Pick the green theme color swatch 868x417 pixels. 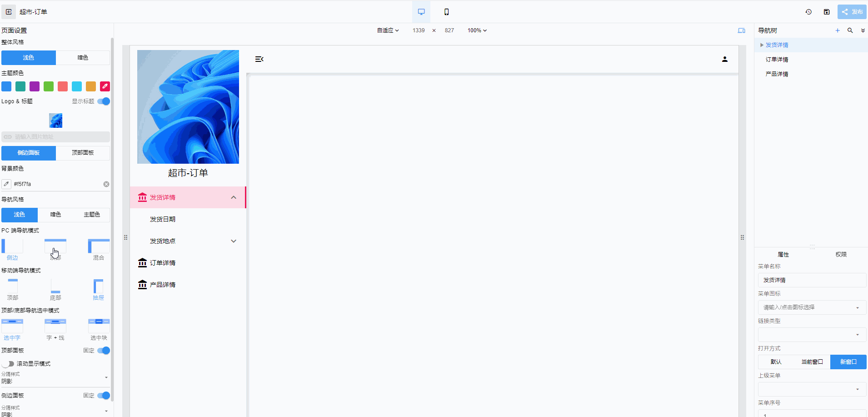pyautogui.click(x=49, y=86)
